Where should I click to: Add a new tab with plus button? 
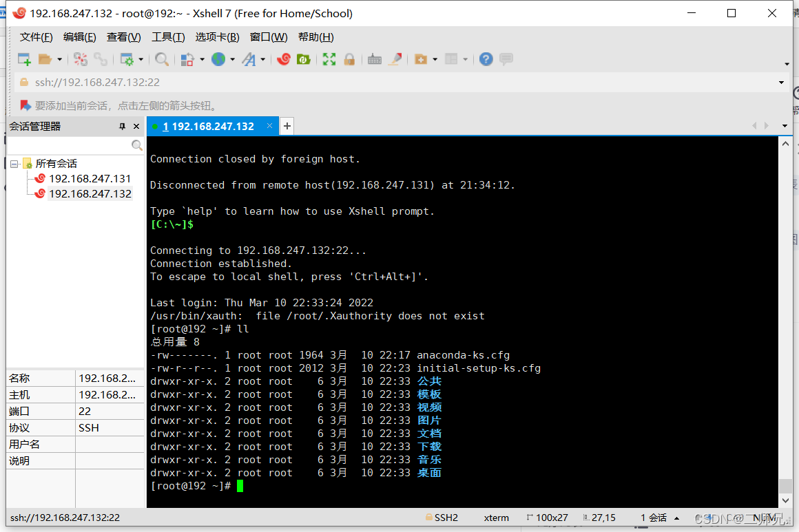pyautogui.click(x=287, y=126)
